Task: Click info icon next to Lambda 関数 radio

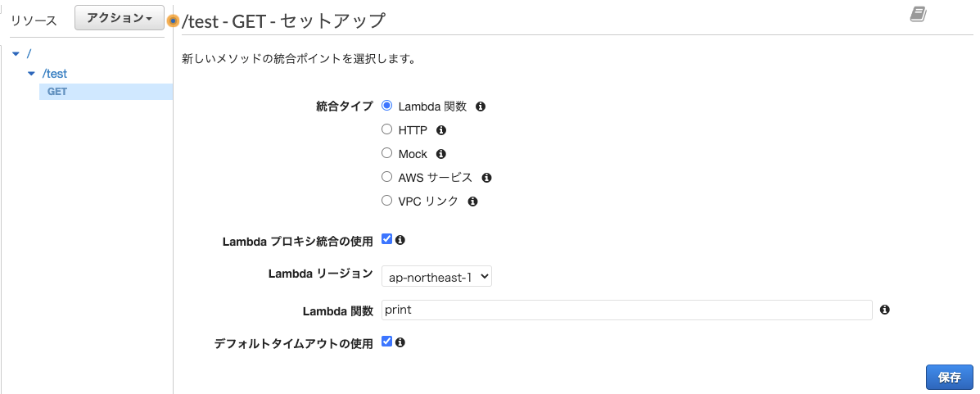Action: 481,106
